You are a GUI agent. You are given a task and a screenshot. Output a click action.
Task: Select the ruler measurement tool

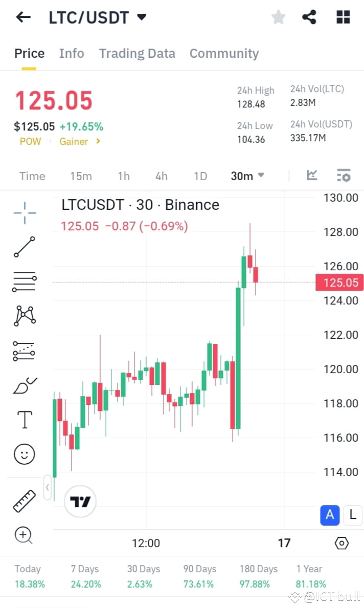click(24, 501)
